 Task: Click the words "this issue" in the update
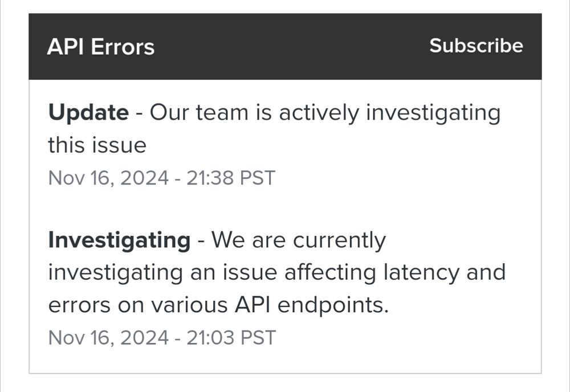(x=97, y=145)
